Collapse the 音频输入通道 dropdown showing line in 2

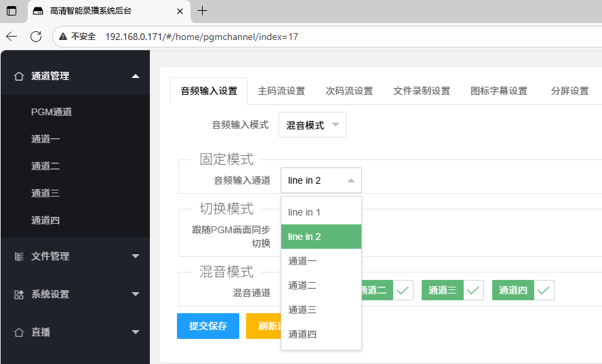[x=321, y=180]
